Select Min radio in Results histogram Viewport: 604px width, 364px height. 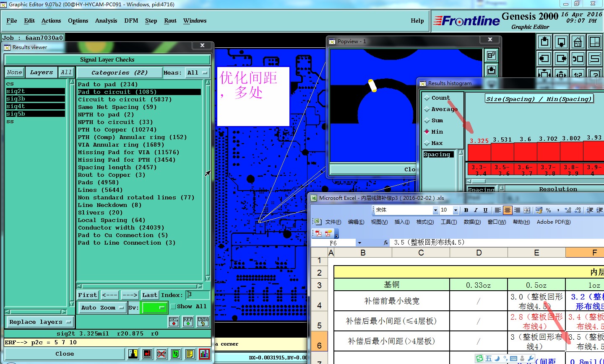(x=427, y=132)
